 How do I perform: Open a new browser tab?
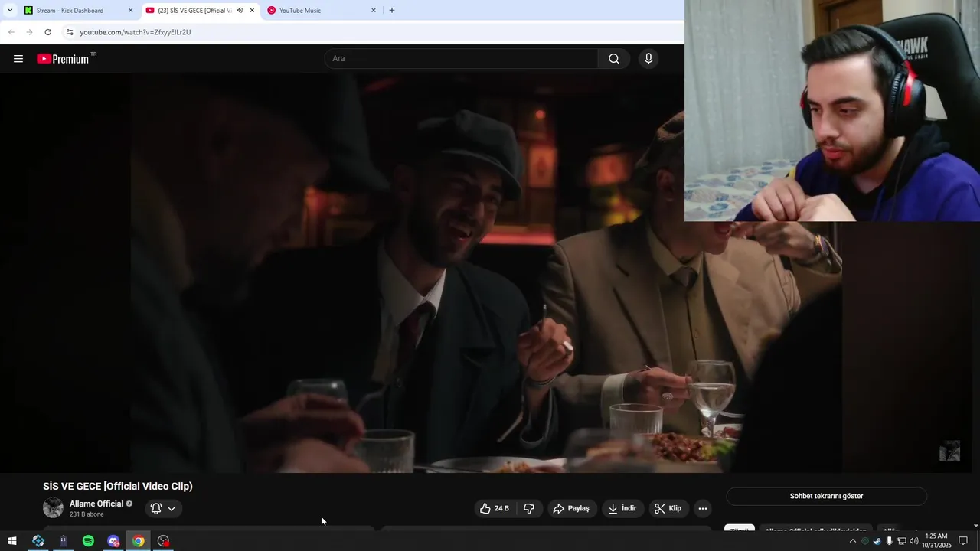[x=392, y=11]
